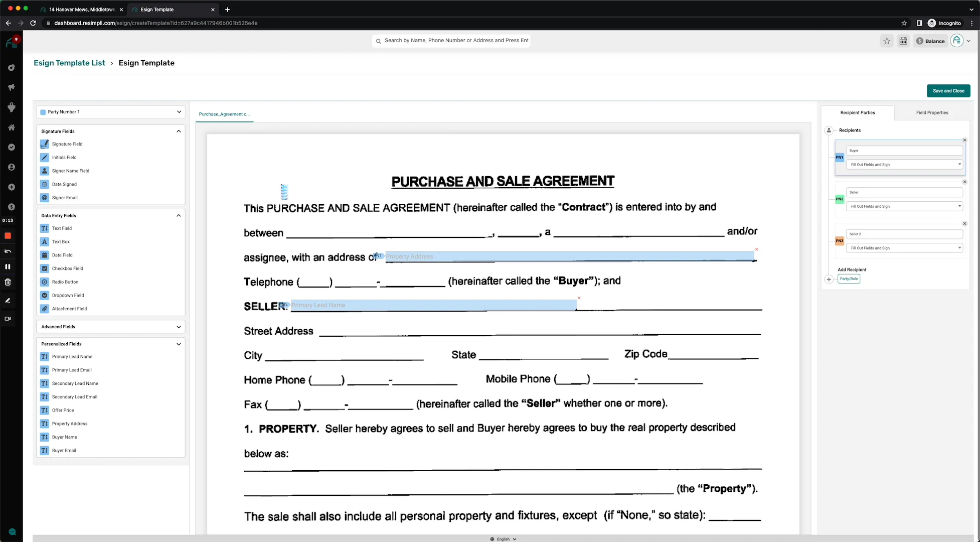
Task: Select the Radio Button field tool
Action: point(65,282)
